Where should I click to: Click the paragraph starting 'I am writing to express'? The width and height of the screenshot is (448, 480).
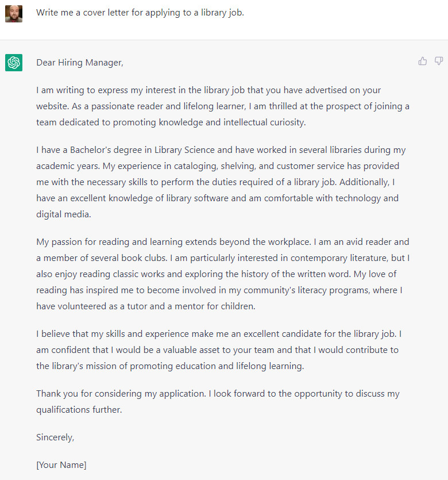click(223, 106)
